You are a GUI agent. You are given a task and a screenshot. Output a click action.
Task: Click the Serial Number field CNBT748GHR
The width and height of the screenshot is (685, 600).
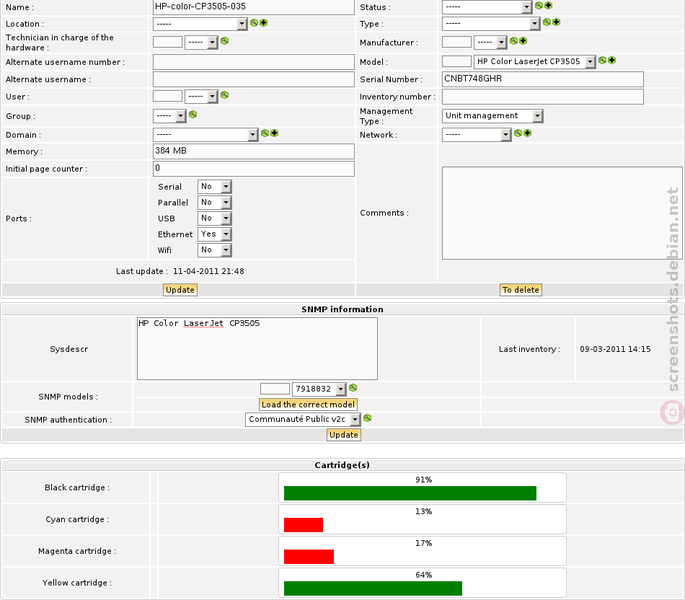point(543,79)
